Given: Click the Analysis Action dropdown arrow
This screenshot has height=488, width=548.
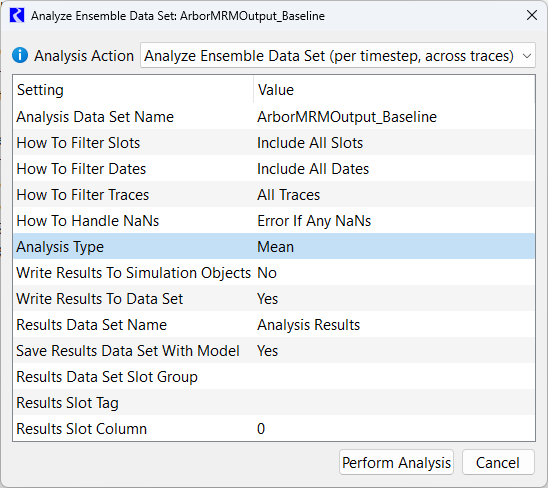Looking at the screenshot, I should [527, 56].
